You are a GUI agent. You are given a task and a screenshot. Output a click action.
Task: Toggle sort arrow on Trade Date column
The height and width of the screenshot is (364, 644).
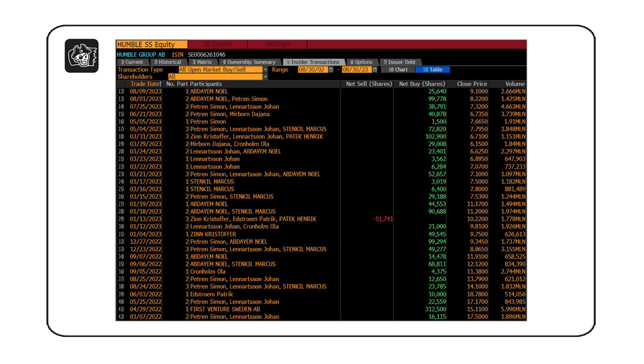click(160, 84)
